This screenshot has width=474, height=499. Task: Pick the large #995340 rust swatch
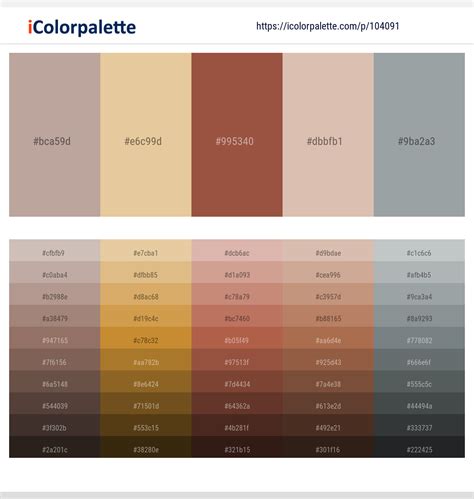tap(237, 135)
